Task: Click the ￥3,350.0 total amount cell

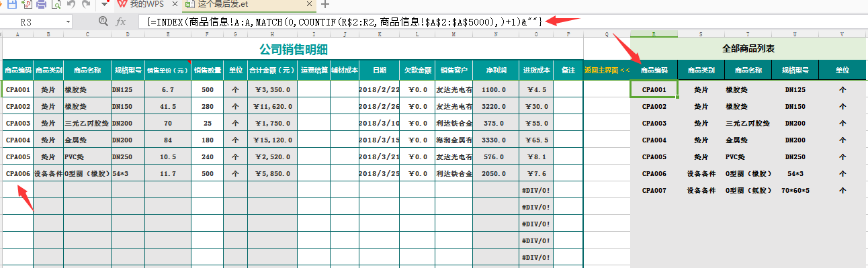Action: tap(271, 89)
